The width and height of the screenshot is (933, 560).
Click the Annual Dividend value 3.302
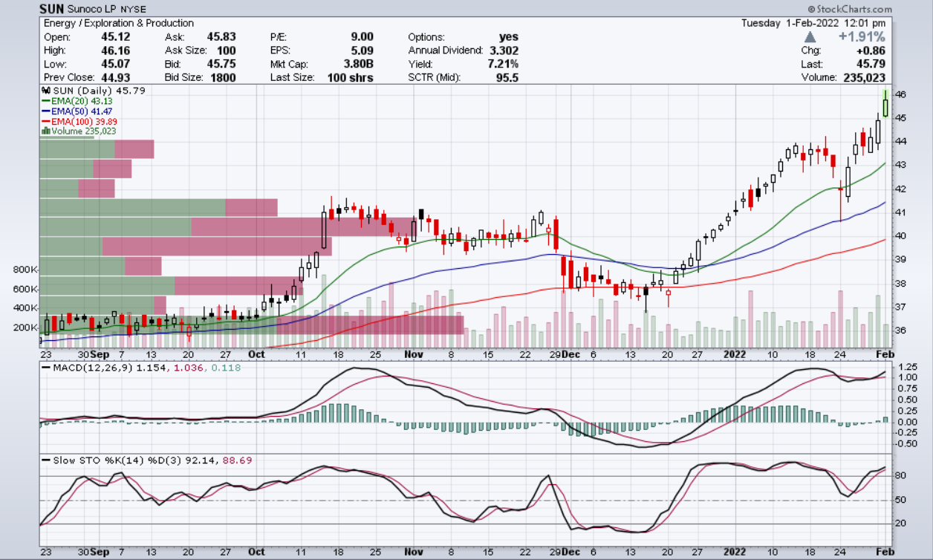[x=504, y=51]
